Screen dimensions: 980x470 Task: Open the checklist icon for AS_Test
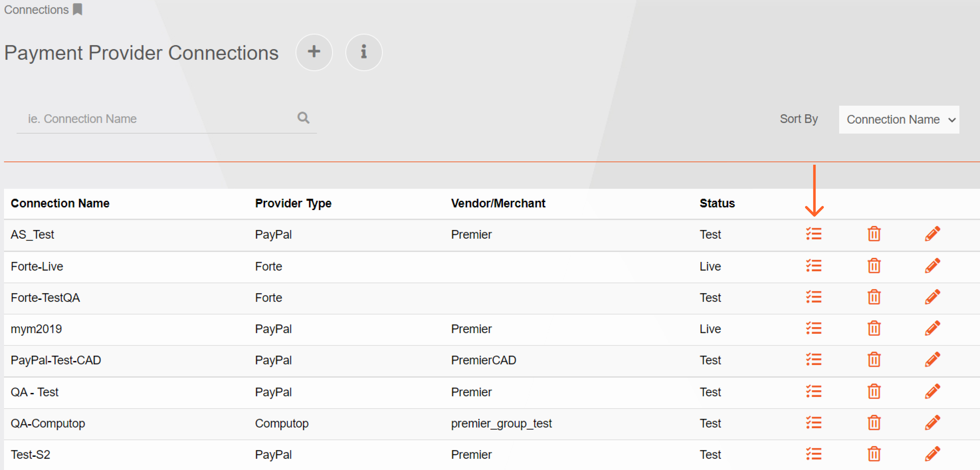click(x=814, y=234)
